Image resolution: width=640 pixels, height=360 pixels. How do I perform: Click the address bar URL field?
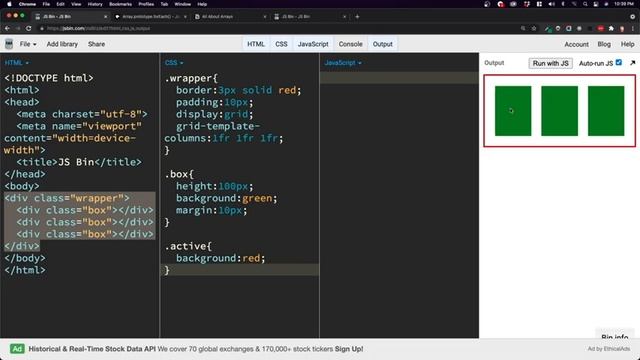coord(282,28)
